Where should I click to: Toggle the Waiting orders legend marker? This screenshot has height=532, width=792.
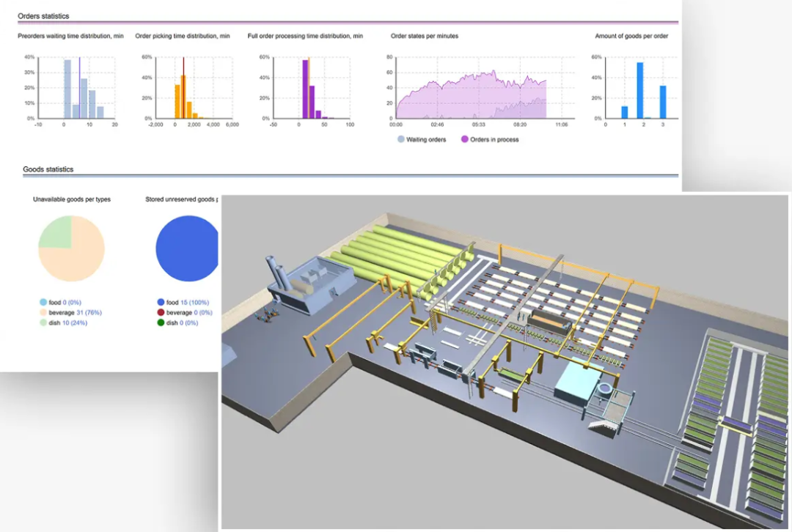(400, 139)
